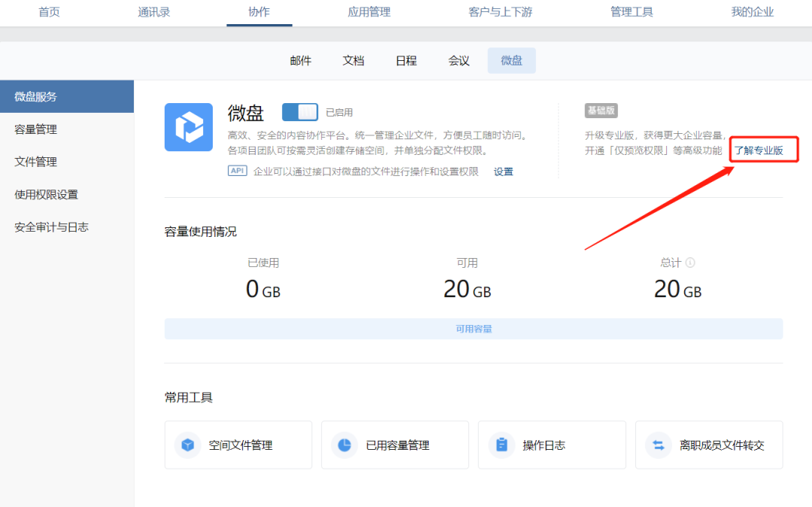Open the 空间文件管理 tool card
Viewport: 812px width, 507px height.
point(238,445)
